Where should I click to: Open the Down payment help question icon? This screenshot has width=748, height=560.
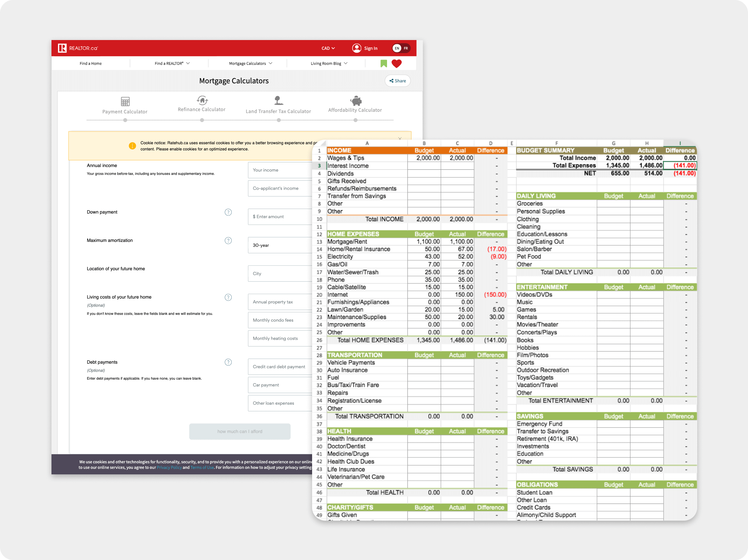coord(228,212)
